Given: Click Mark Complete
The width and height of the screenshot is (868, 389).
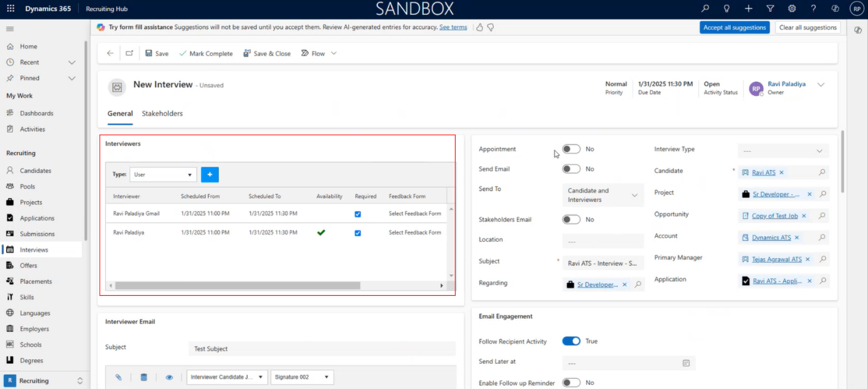Looking at the screenshot, I should [206, 53].
